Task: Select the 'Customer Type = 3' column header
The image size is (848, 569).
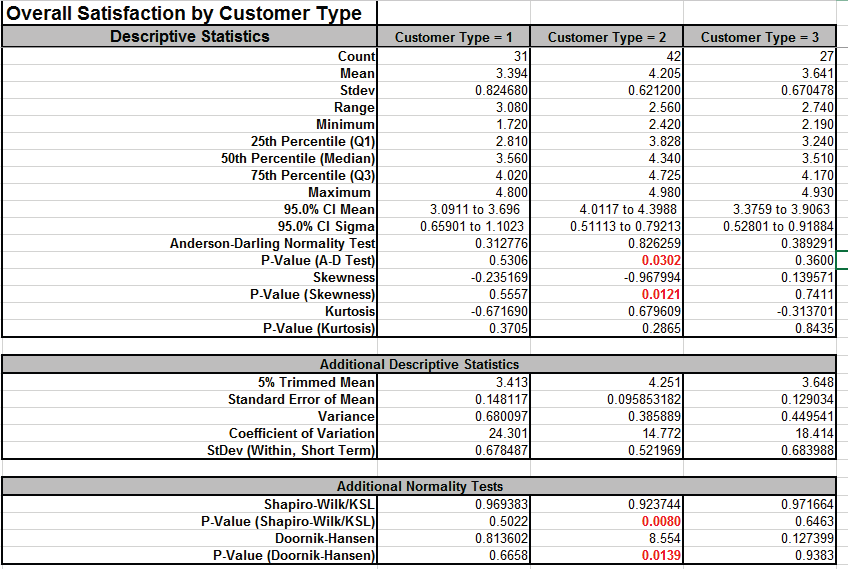Action: click(759, 38)
